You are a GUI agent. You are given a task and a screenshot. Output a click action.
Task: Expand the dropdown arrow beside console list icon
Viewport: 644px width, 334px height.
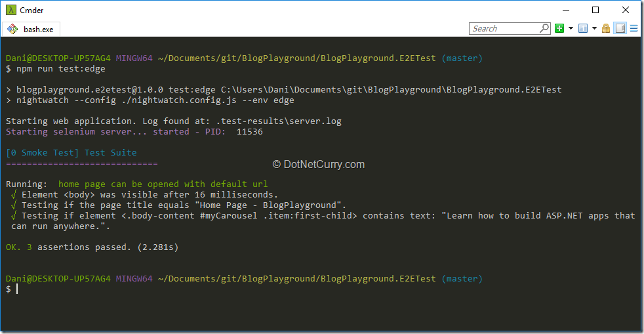[x=594, y=28]
